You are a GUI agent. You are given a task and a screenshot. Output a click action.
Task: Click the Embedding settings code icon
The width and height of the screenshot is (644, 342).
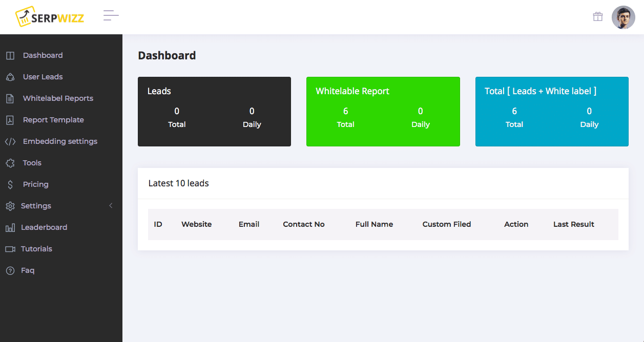tap(10, 141)
